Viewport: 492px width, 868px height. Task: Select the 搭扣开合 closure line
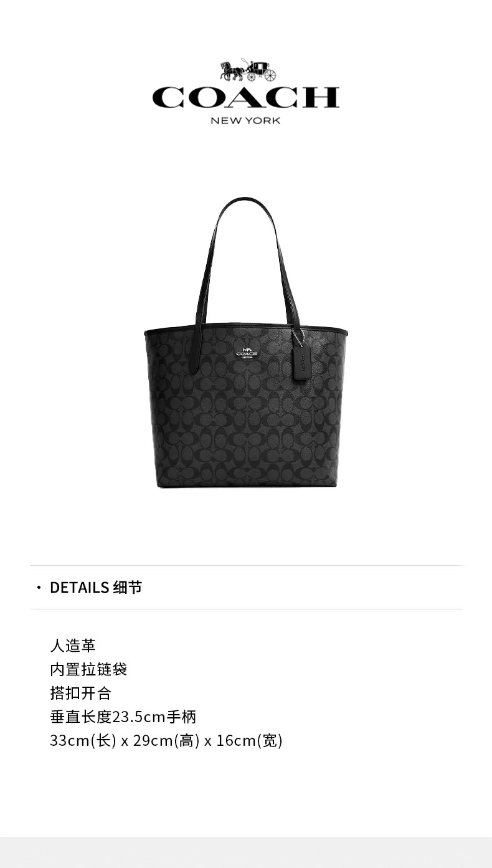(x=80, y=693)
